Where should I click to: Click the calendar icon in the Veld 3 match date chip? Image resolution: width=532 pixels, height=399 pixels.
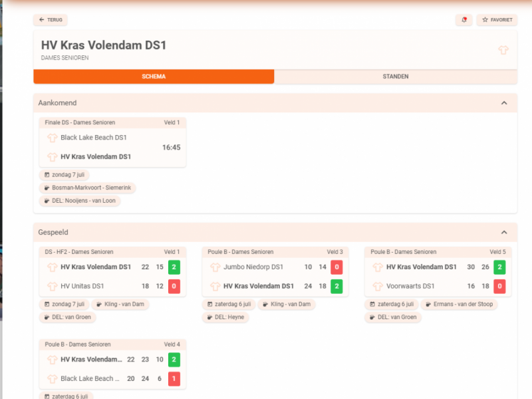(209, 304)
